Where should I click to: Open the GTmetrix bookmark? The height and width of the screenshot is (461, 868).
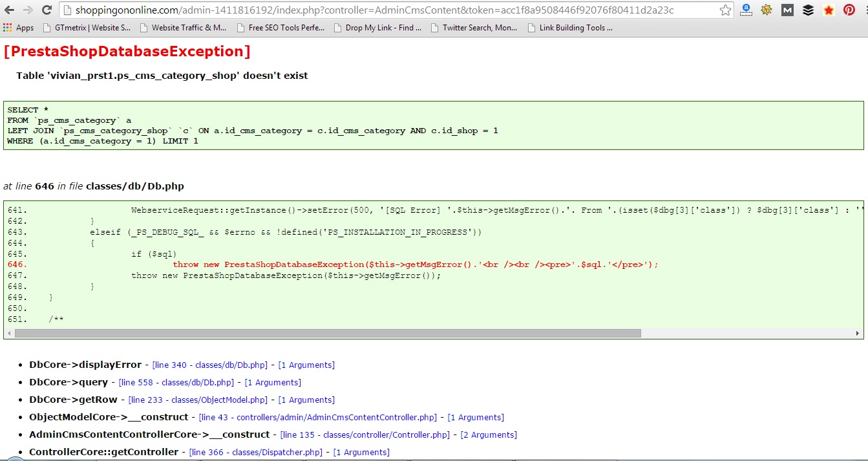point(87,28)
